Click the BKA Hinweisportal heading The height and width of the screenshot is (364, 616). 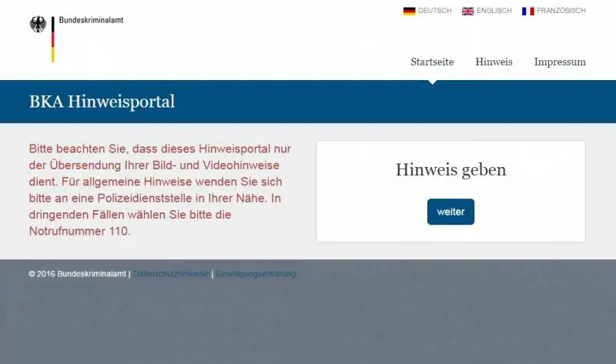(x=102, y=102)
